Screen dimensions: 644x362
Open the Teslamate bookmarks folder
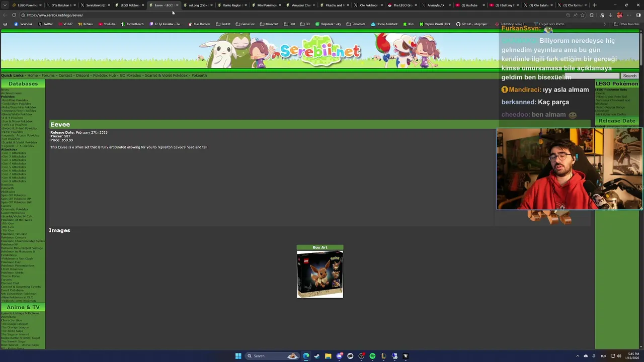(x=356, y=24)
